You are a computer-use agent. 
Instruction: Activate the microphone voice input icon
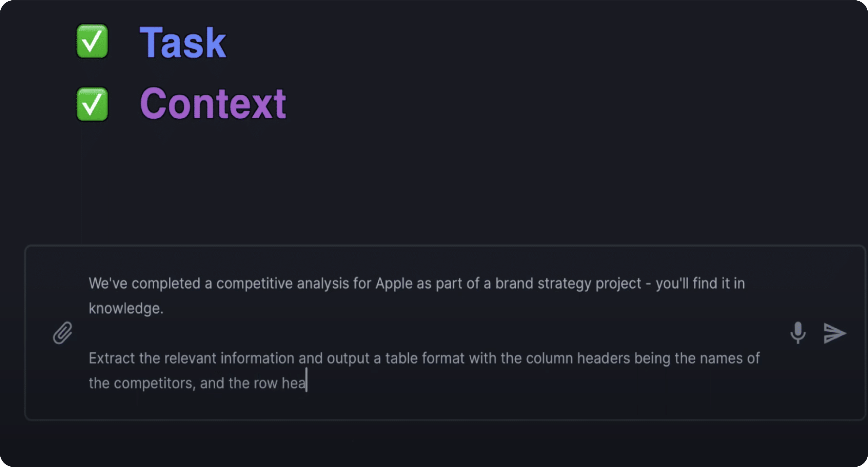(x=798, y=333)
